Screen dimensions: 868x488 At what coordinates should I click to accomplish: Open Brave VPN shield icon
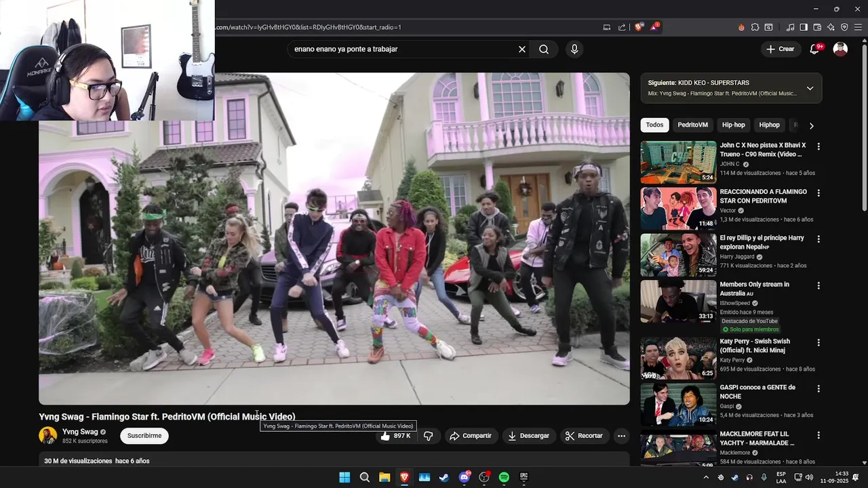click(844, 27)
